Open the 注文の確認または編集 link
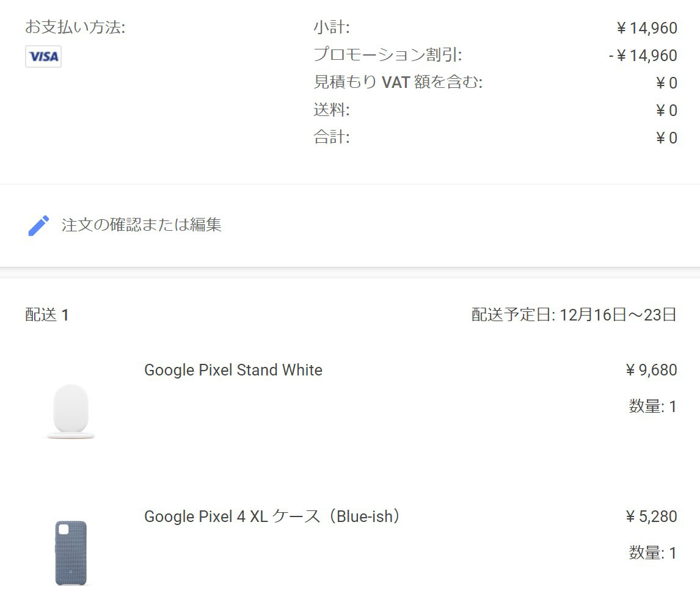This screenshot has height=605, width=700. pyautogui.click(x=141, y=225)
